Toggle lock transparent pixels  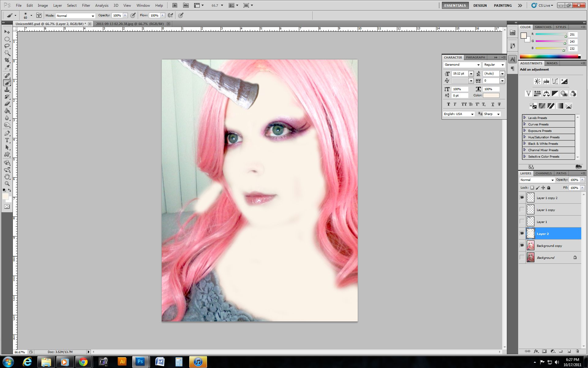click(532, 188)
